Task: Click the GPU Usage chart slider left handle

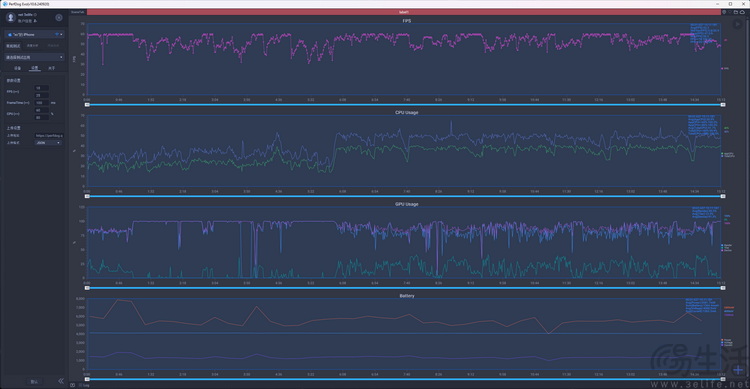Action: tap(87, 288)
